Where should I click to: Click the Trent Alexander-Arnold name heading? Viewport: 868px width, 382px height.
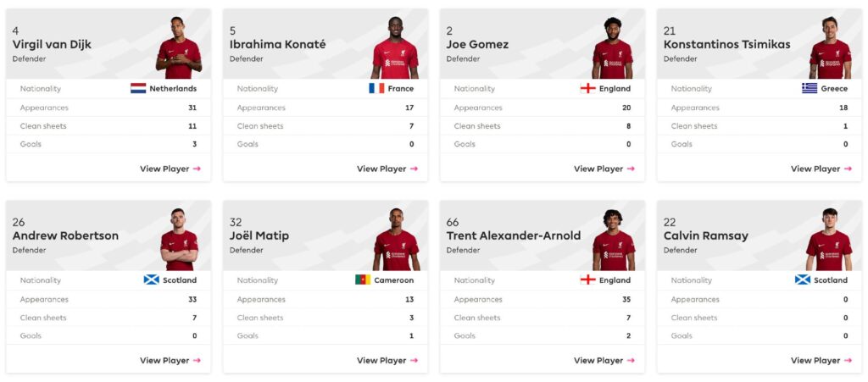(x=513, y=235)
